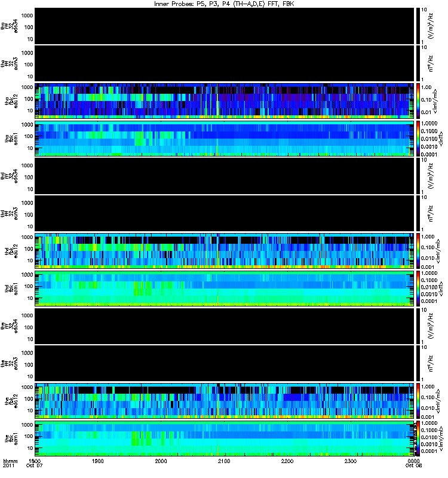The height and width of the screenshot is (478, 448).
Task: Click the '0.0001' color scale value of tha scm1
Action: (x=429, y=154)
